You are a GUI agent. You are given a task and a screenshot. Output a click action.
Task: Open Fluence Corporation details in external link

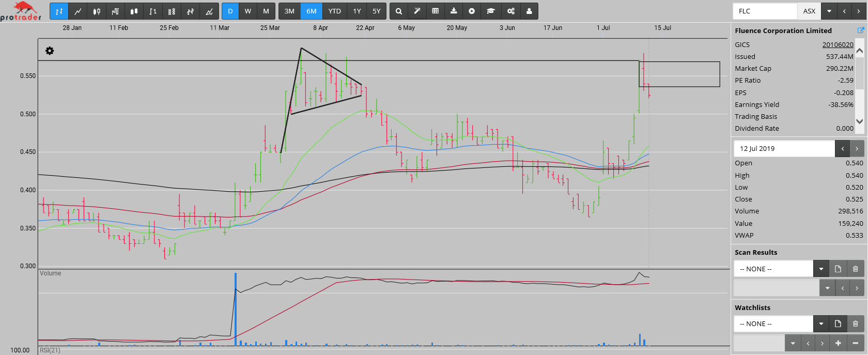point(861,30)
